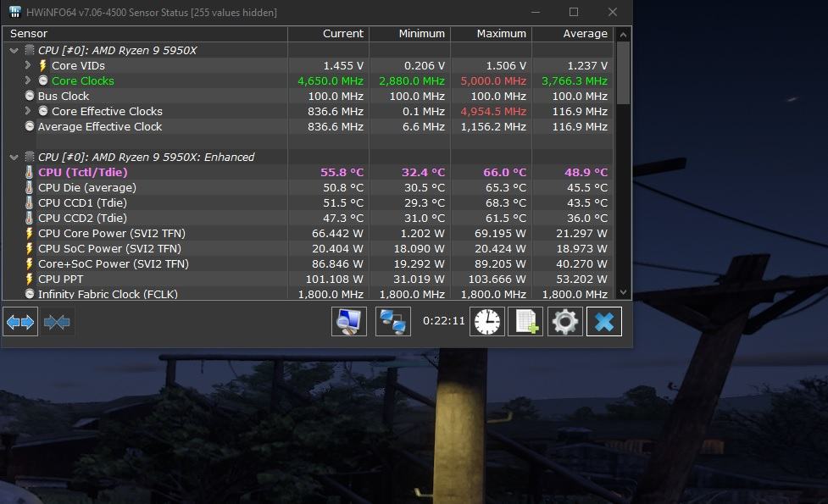Select the Infinity Fabric Clock (FCLK) label
Image resolution: width=828 pixels, height=504 pixels.
coord(108,294)
